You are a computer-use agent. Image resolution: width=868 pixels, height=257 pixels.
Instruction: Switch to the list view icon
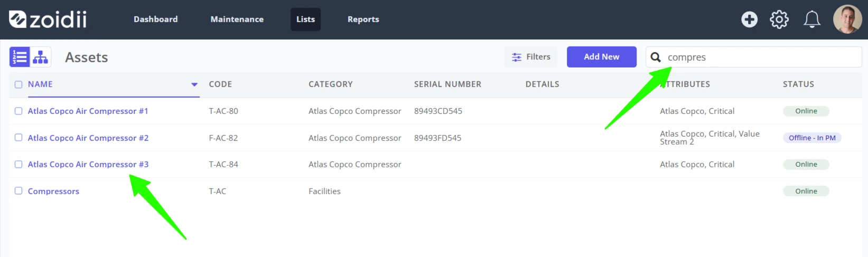click(20, 57)
